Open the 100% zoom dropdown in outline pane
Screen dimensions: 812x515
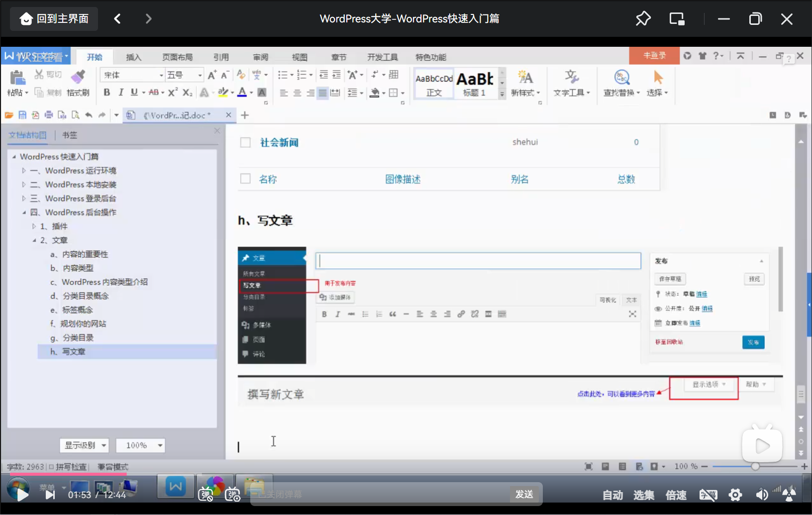(140, 445)
